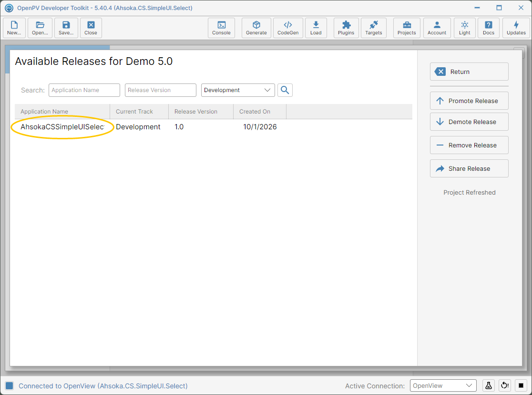Click the blue connection status indicator
The image size is (532, 395).
coord(9,386)
